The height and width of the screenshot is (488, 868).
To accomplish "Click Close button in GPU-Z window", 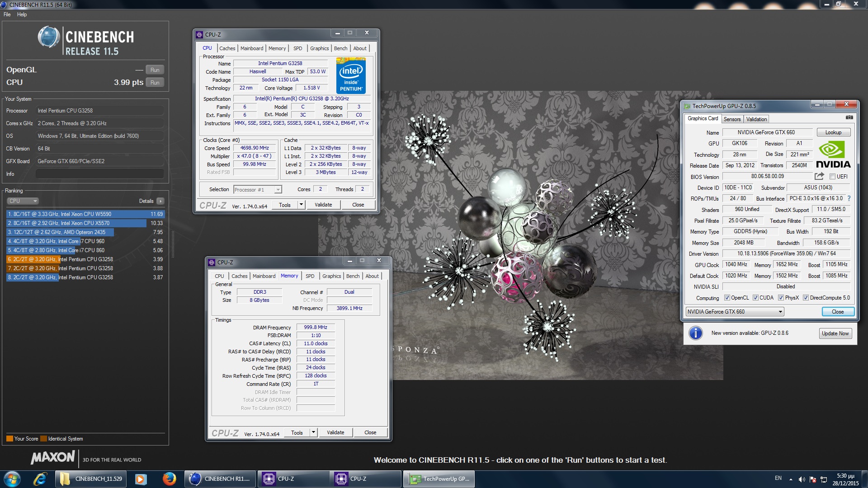I will coord(838,312).
